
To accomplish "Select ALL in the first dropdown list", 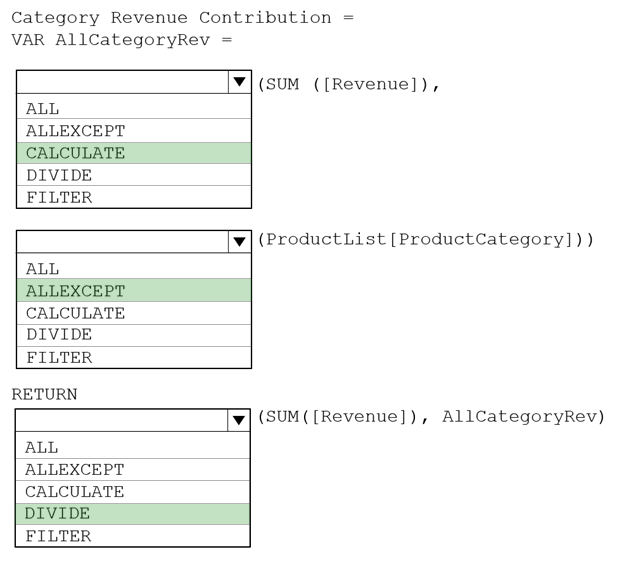I will 134,109.
